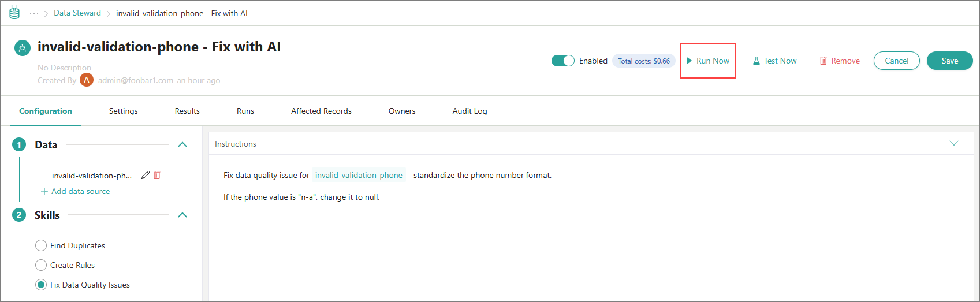Disable the Enabled toggle switch
The width and height of the screenshot is (980, 302).
[x=562, y=61]
